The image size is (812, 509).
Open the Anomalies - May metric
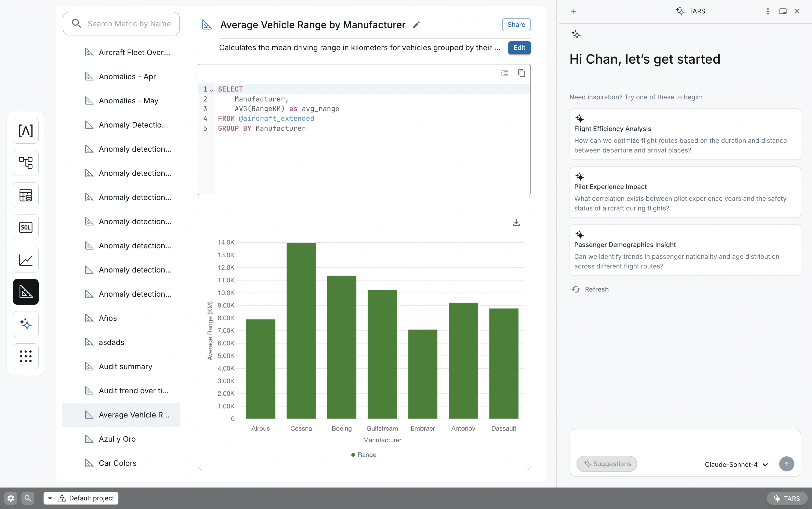point(128,101)
